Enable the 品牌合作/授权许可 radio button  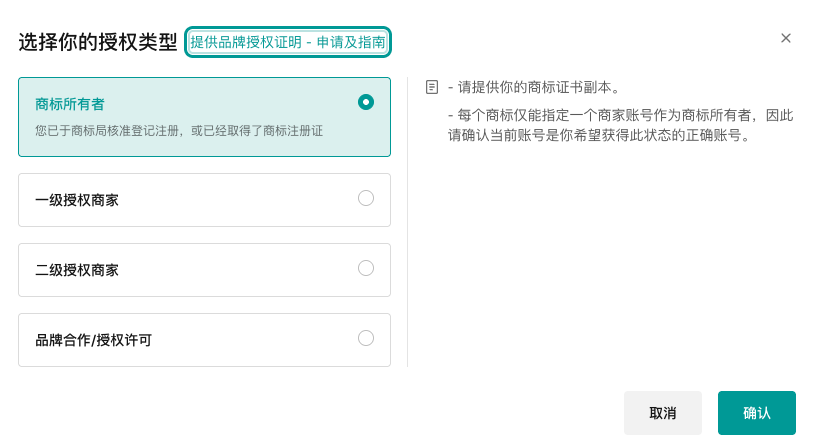point(366,338)
